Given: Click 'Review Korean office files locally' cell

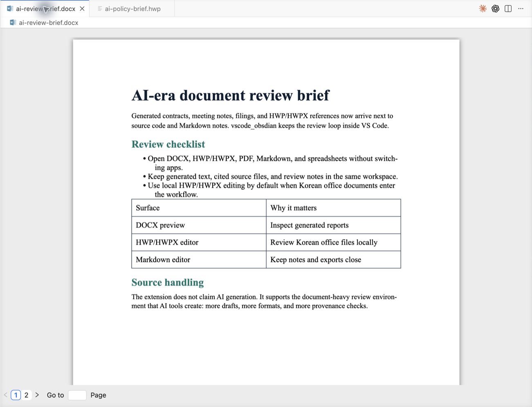Looking at the screenshot, I should pyautogui.click(x=333, y=242).
